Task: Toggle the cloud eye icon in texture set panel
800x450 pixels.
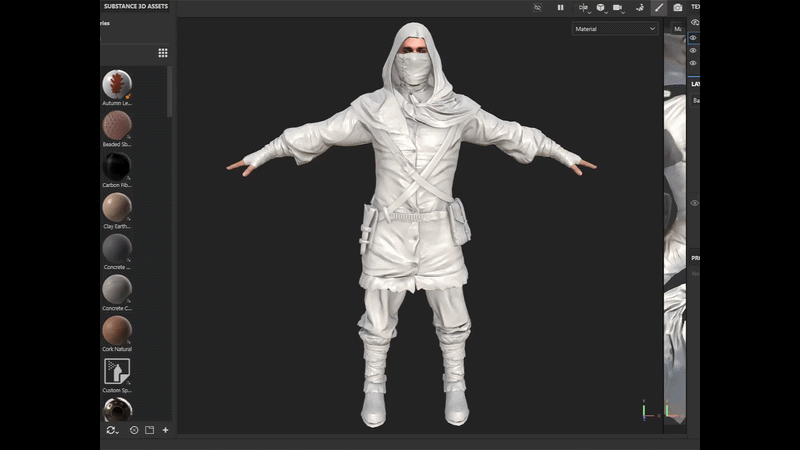Action: click(x=695, y=22)
